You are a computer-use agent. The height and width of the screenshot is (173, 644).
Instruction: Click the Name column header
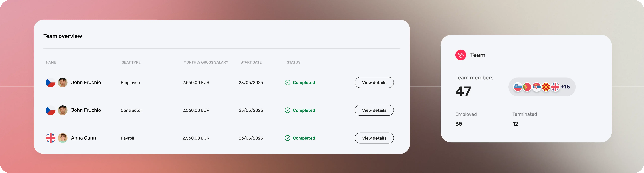coord(51,62)
